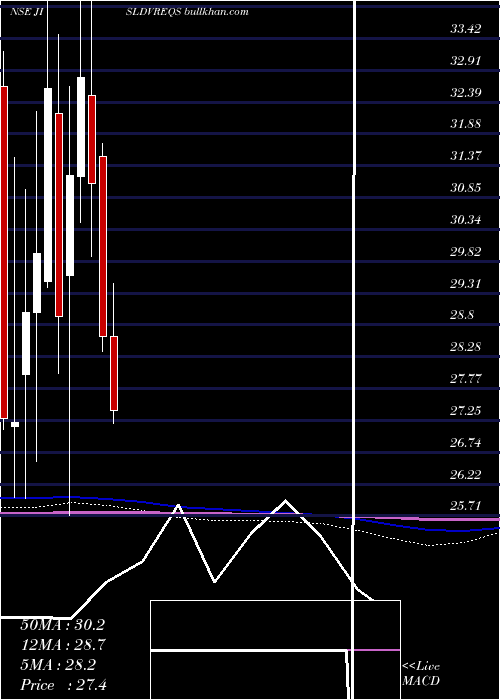Click the 32.91 price axis label
Screen dimensions: 500x700
click(466, 61)
